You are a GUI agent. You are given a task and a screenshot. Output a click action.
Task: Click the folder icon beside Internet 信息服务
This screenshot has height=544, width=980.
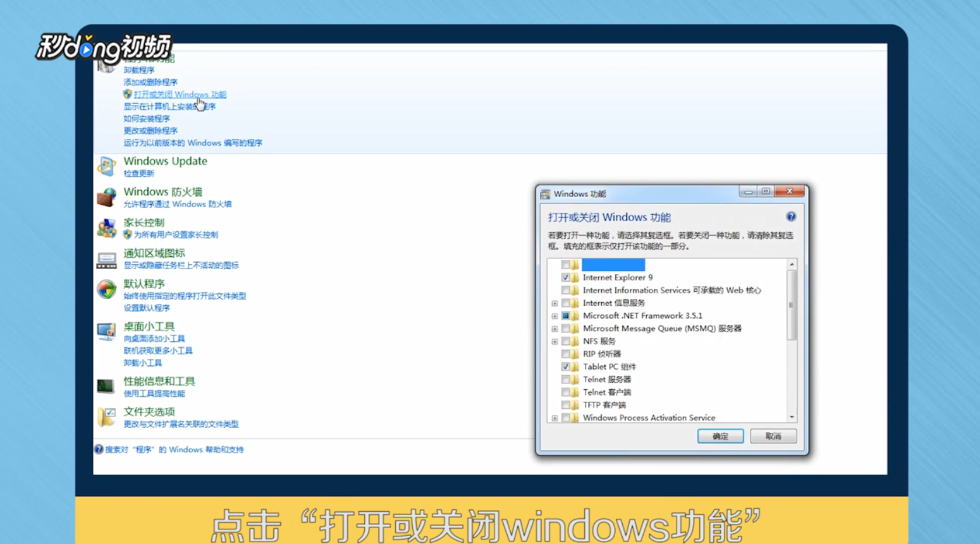tap(575, 303)
